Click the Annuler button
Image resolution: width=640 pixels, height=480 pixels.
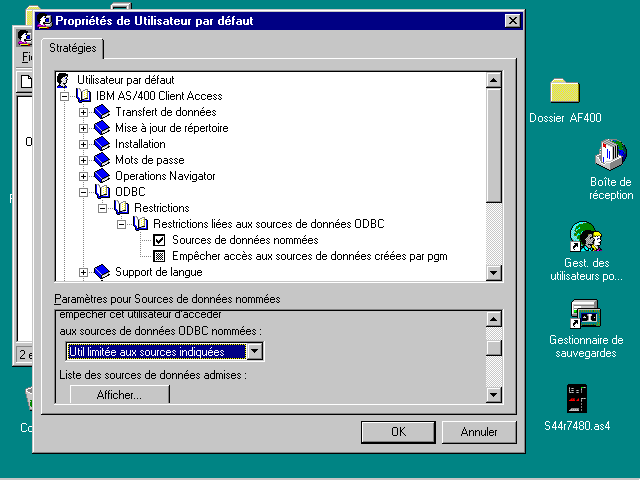(478, 432)
